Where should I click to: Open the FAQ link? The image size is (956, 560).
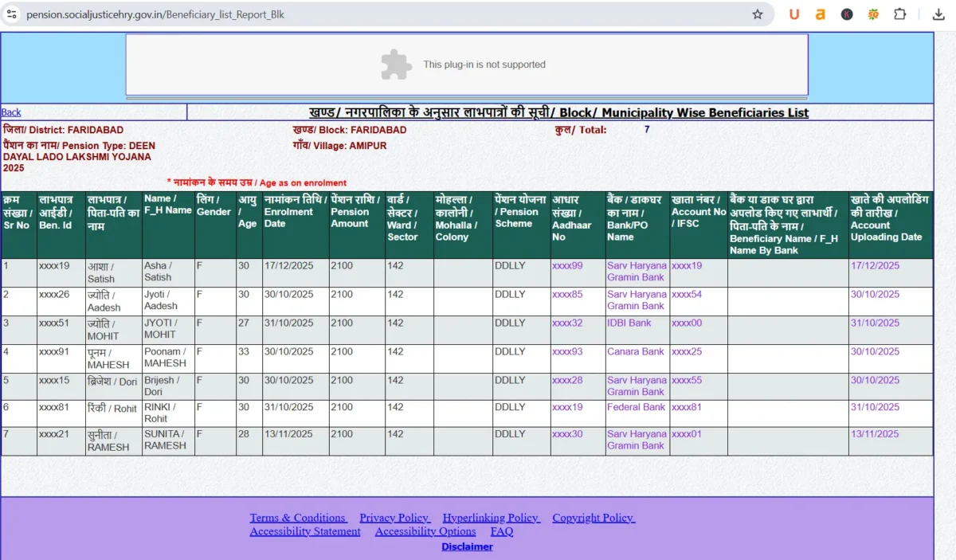point(502,531)
